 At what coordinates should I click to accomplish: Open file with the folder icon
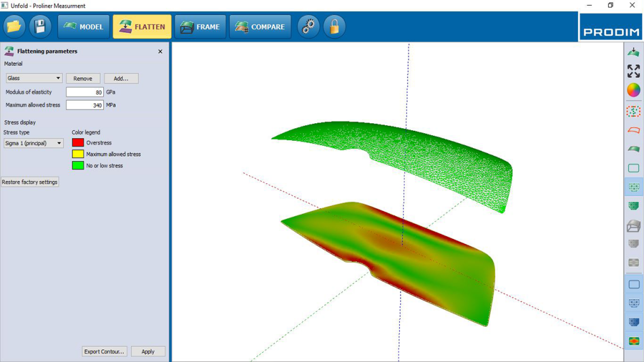click(14, 26)
